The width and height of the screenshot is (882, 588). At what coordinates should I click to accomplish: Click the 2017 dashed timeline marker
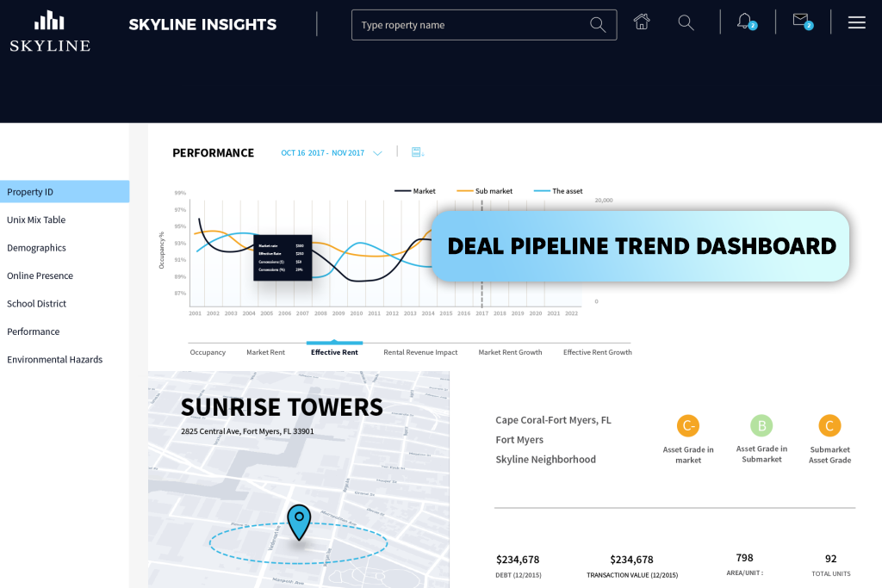tap(481, 254)
